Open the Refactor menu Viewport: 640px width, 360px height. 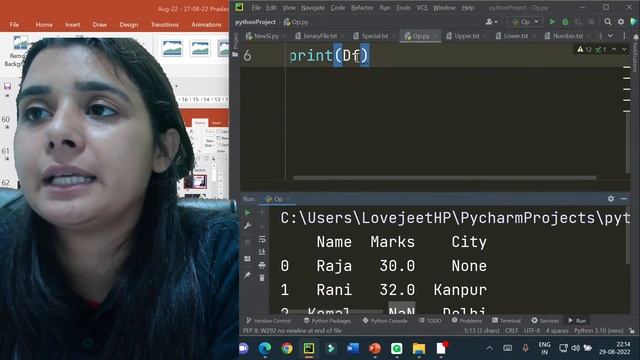362,8
